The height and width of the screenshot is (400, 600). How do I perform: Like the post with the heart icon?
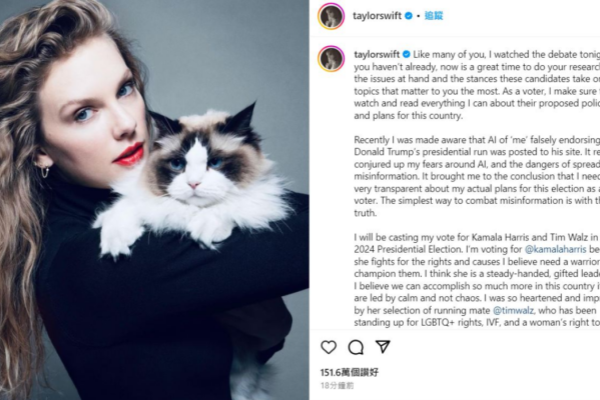pyautogui.click(x=328, y=347)
